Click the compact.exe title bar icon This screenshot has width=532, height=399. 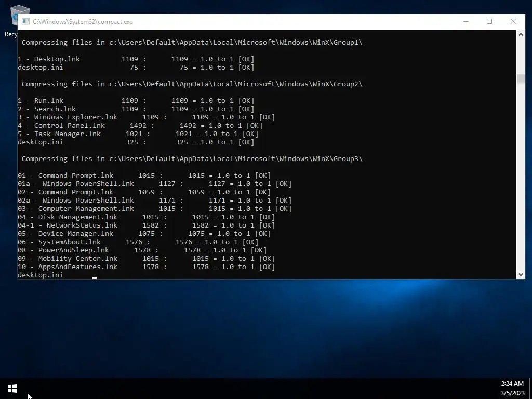pyautogui.click(x=25, y=21)
